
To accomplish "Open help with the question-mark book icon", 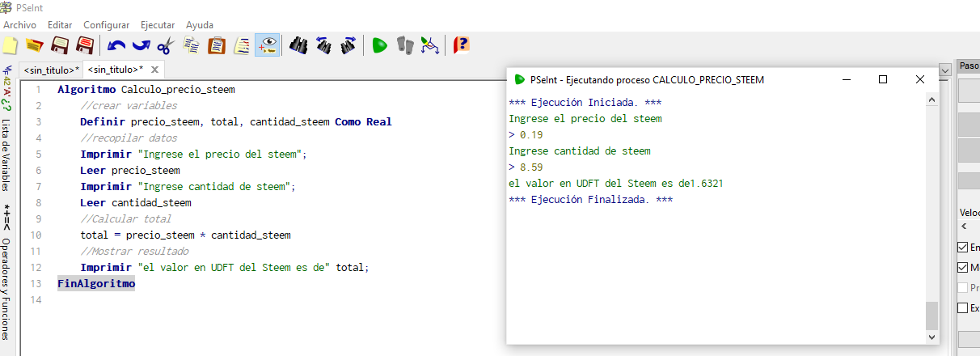I will click(x=461, y=45).
